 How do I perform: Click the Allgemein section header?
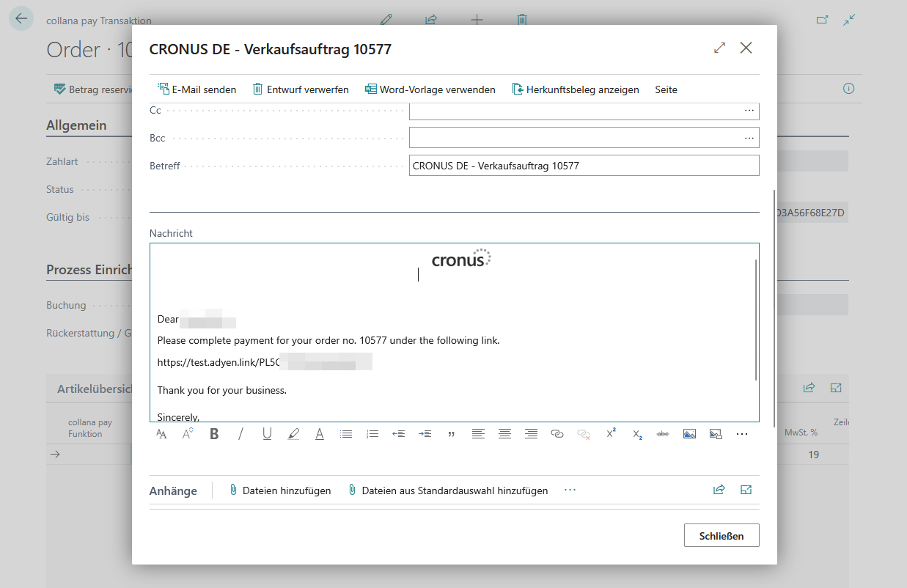(76, 125)
